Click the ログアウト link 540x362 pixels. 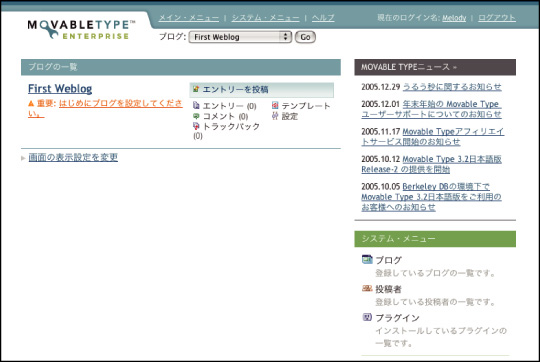[x=497, y=18]
